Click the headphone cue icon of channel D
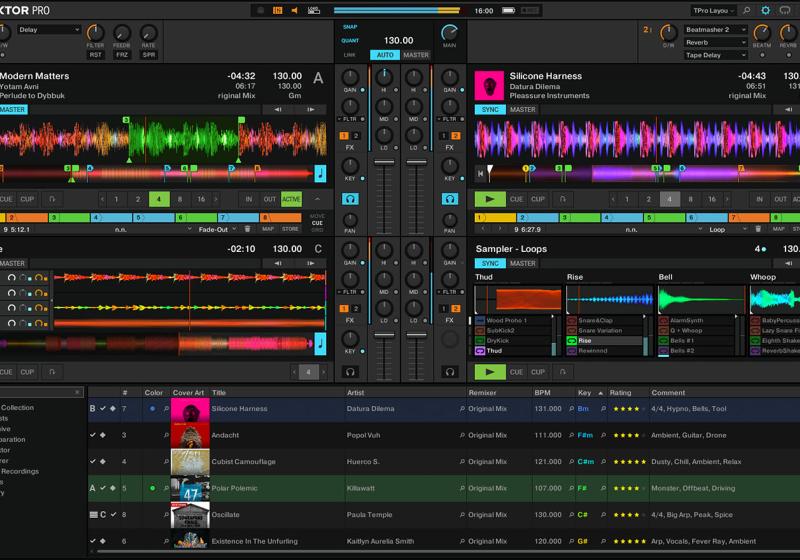The width and height of the screenshot is (800, 560). 449,372
